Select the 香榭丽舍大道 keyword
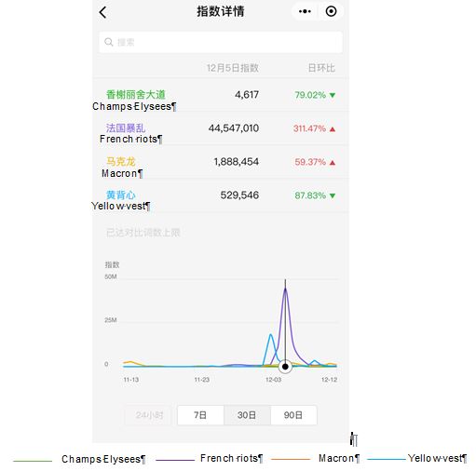The width and height of the screenshot is (476, 471). tap(136, 94)
